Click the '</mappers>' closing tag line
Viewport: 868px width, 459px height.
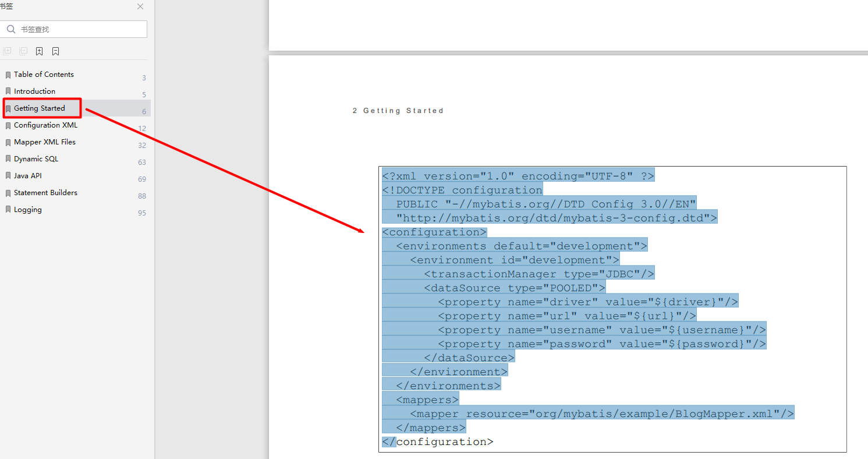431,428
